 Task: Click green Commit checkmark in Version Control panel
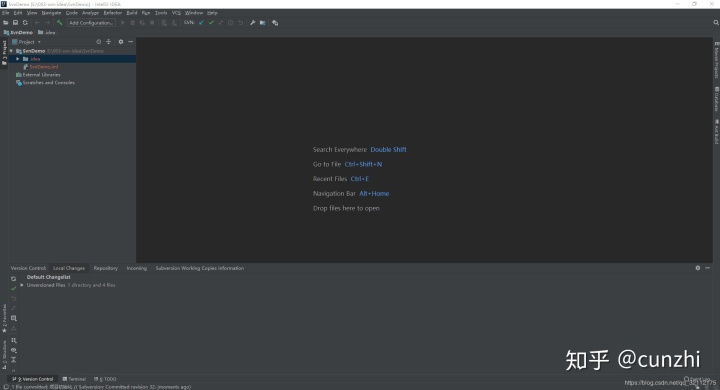pos(13,288)
